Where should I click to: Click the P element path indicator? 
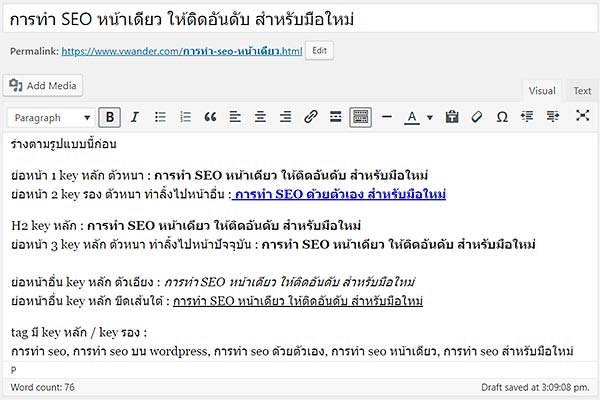point(14,370)
